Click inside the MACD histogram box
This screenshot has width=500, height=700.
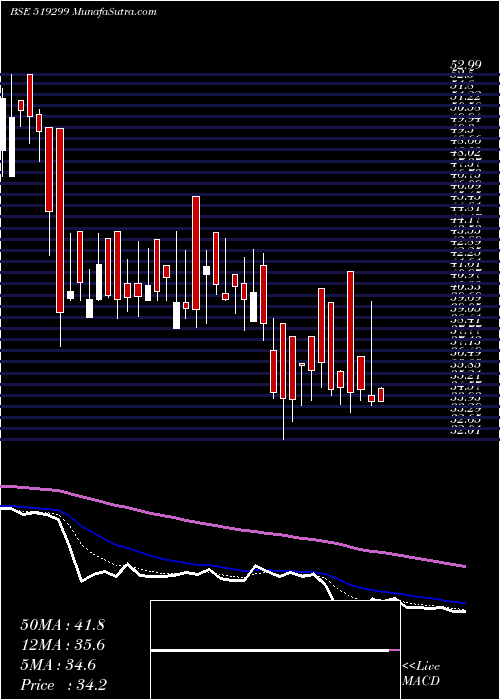coord(275,650)
